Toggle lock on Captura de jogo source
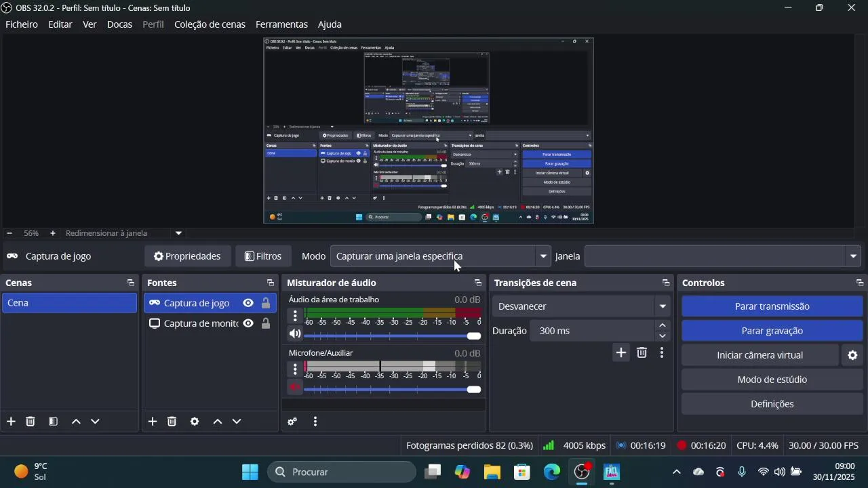The width and height of the screenshot is (868, 488). coord(266,303)
